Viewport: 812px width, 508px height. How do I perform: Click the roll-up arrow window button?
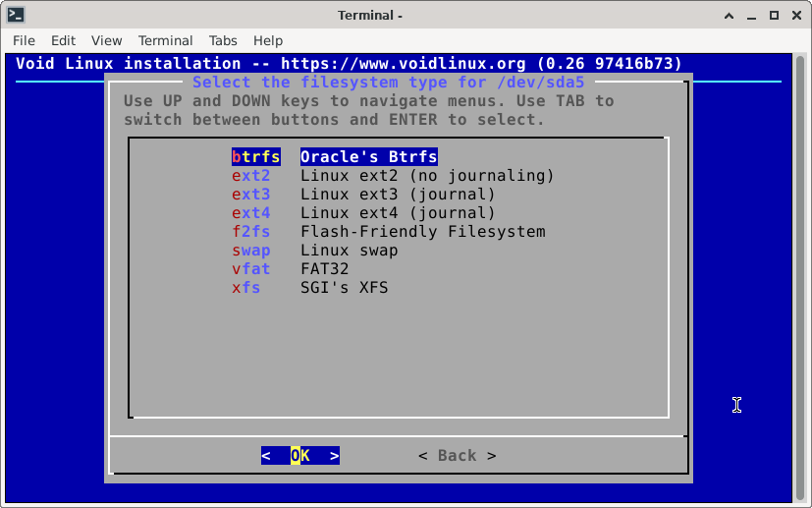(x=730, y=15)
